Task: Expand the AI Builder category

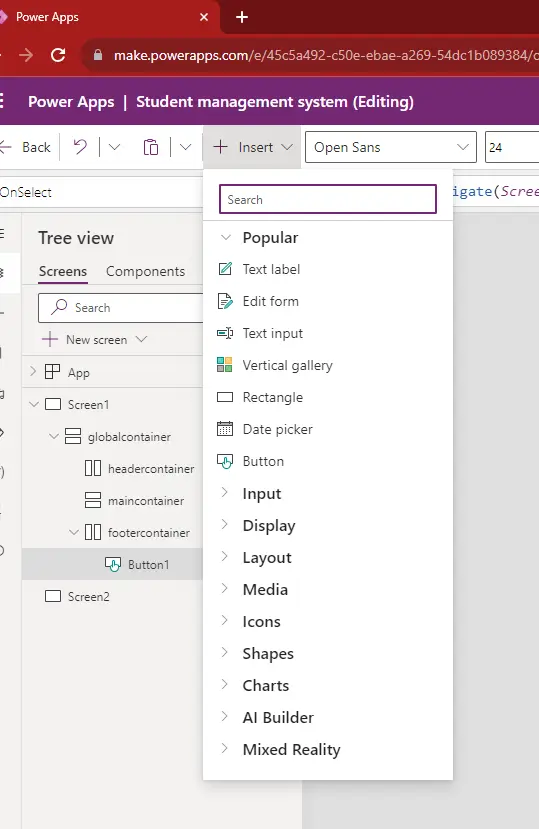Action: [x=225, y=716]
